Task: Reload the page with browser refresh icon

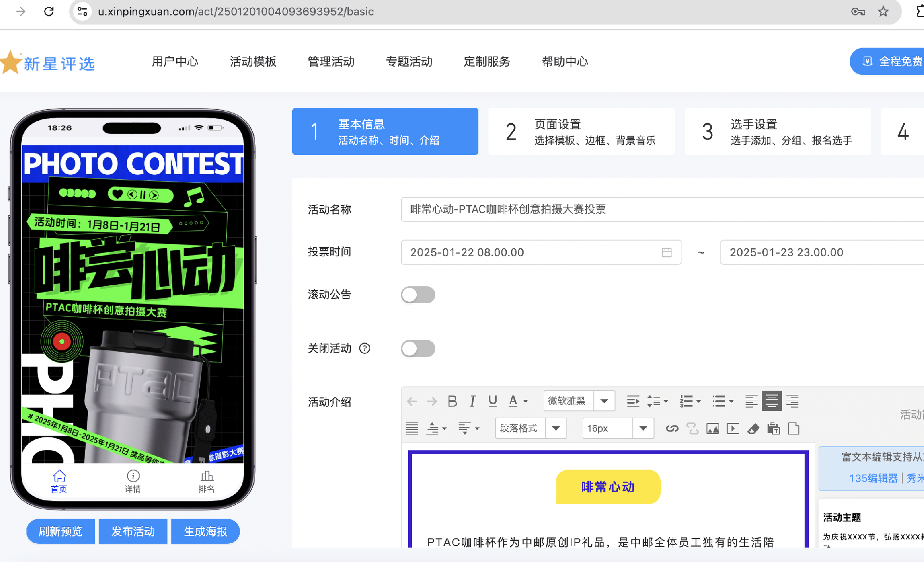Action: click(x=49, y=12)
